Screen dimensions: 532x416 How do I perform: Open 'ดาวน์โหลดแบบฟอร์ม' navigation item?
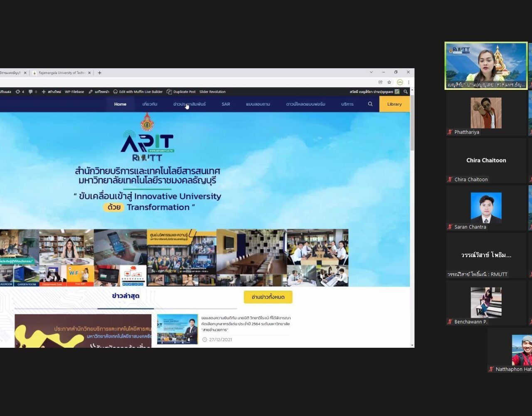[x=305, y=104]
